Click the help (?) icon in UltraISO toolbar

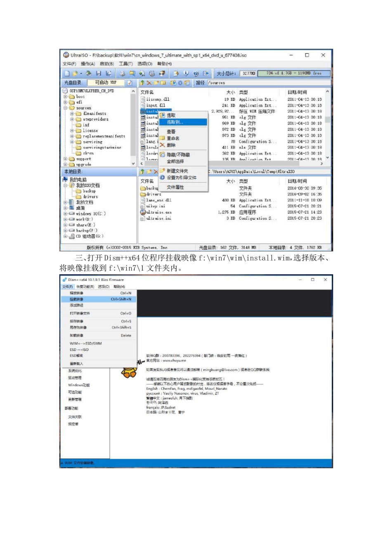[x=196, y=74]
